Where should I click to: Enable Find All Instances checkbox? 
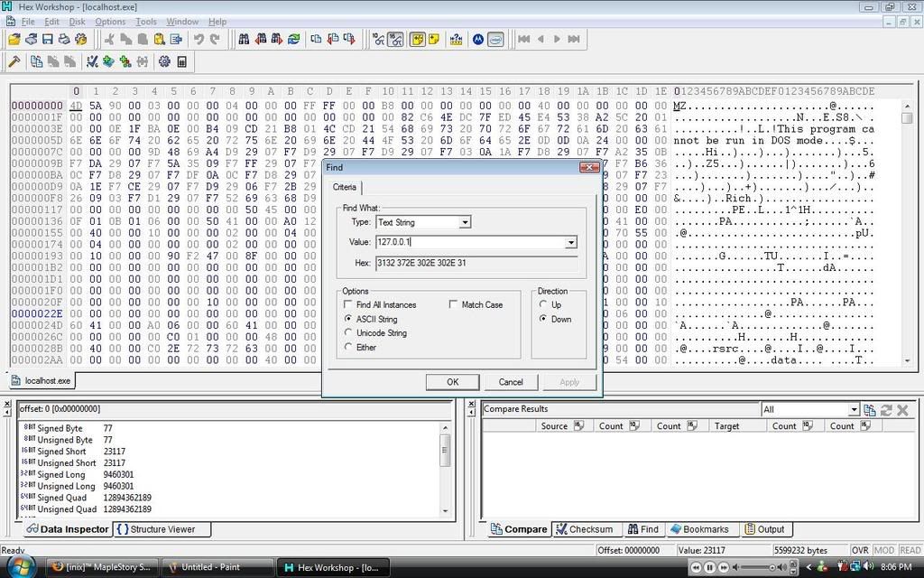coord(347,304)
